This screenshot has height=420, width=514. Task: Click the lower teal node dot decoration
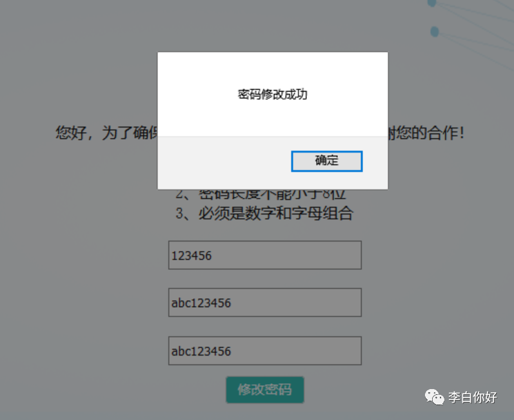[x=434, y=32]
